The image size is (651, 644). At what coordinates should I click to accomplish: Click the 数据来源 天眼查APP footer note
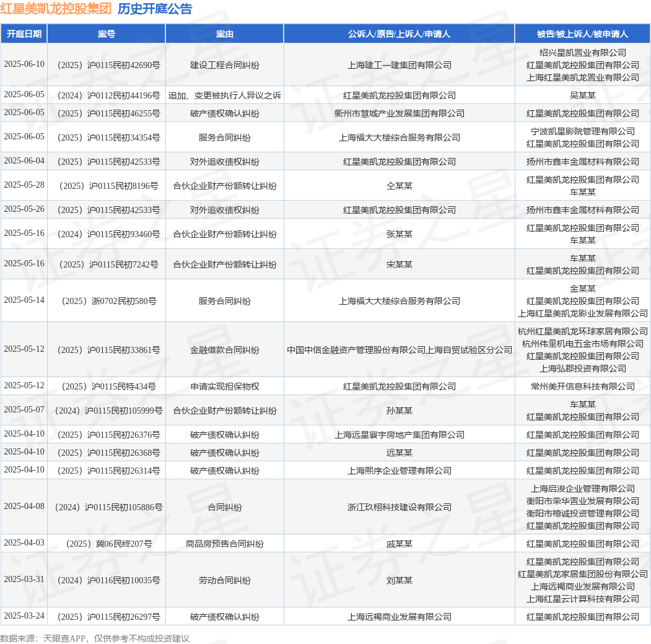pyautogui.click(x=94, y=638)
